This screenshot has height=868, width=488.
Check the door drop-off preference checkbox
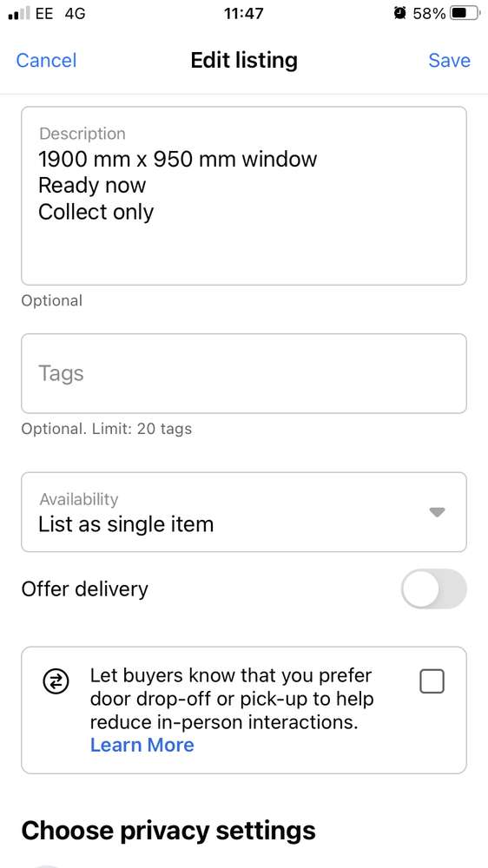tap(432, 681)
